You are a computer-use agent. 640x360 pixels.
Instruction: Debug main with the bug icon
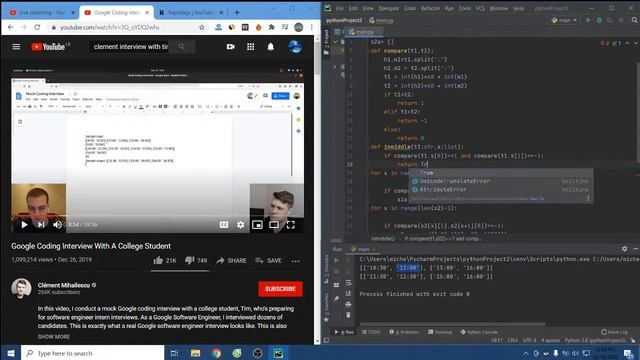pos(599,20)
